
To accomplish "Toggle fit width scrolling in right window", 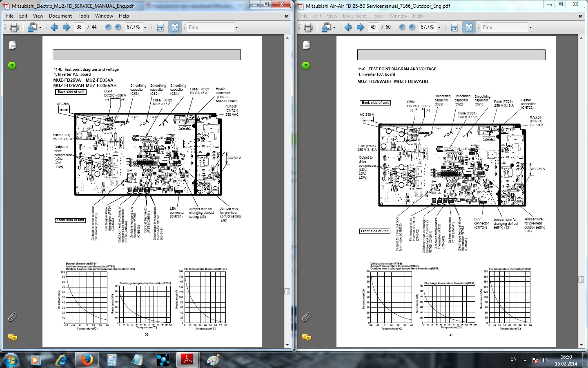I will tap(454, 27).
